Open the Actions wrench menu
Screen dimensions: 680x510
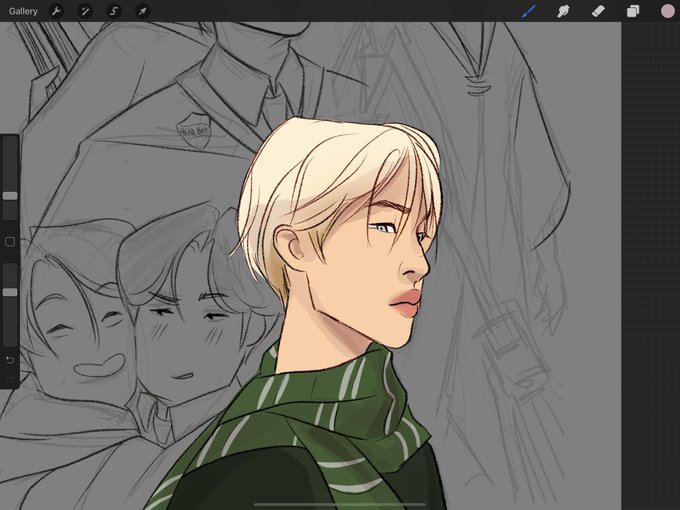point(56,11)
